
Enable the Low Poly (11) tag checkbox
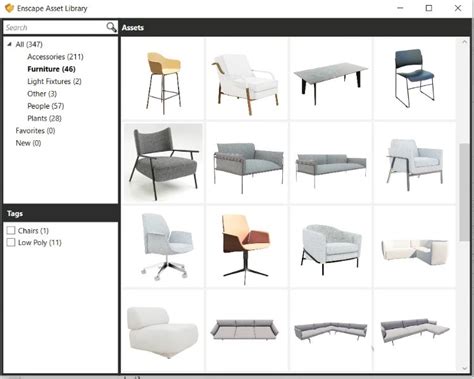tap(11, 242)
